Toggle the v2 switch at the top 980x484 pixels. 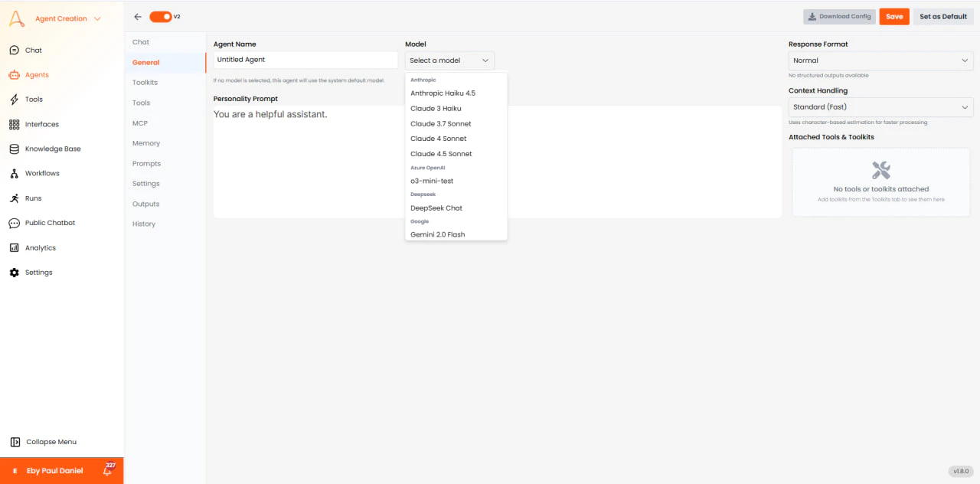pos(160,15)
